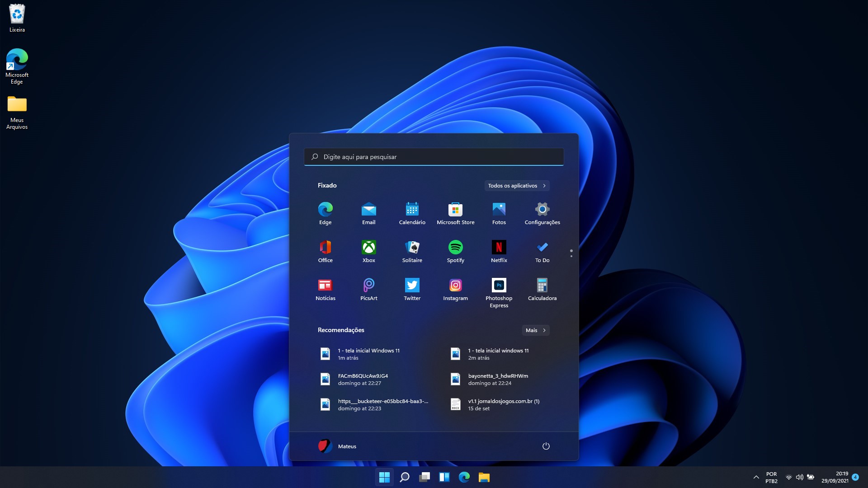Open Windows 11 taskbar search icon
868x488 pixels.
[x=404, y=477]
